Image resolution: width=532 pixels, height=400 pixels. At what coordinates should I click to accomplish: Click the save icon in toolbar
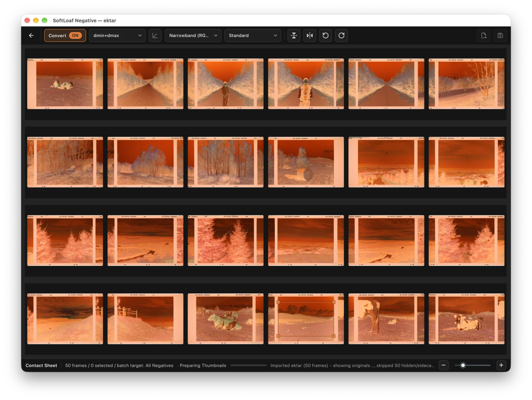[x=500, y=36]
